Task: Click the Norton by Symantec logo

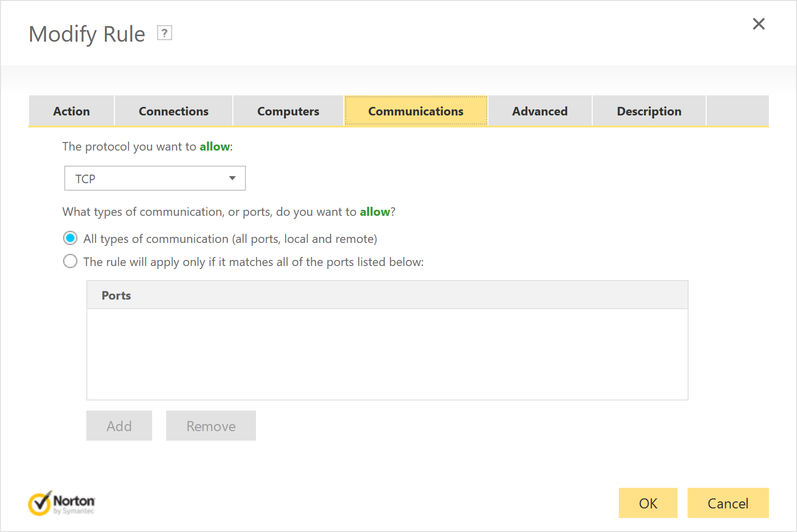Action: (61, 503)
